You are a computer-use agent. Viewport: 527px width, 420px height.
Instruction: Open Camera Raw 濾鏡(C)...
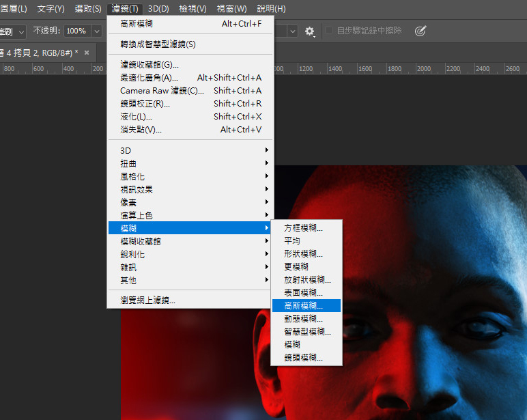tap(190, 90)
